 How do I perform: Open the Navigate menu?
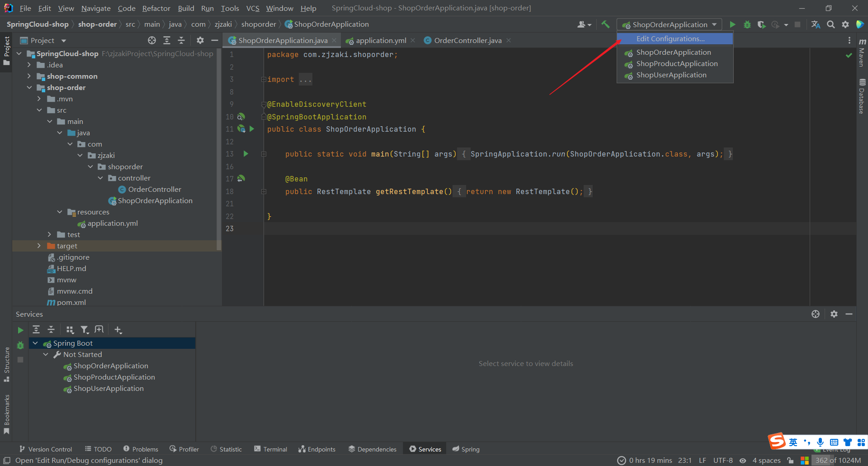[96, 8]
